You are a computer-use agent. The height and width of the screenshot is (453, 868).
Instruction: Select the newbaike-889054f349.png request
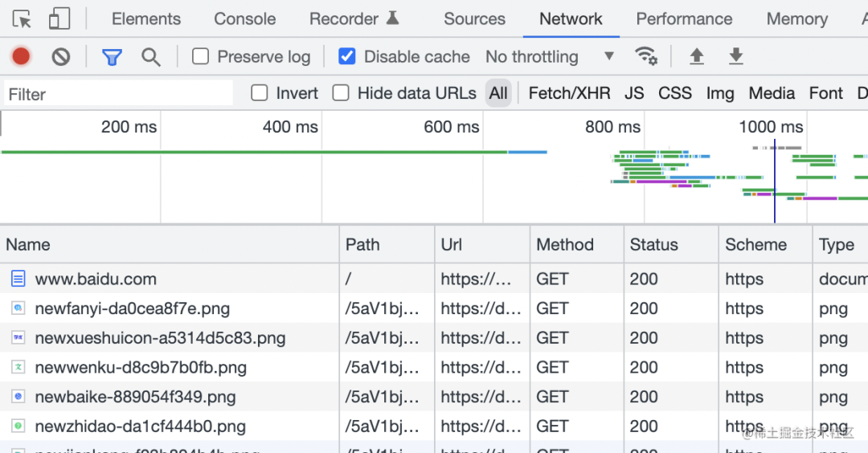(x=434, y=396)
